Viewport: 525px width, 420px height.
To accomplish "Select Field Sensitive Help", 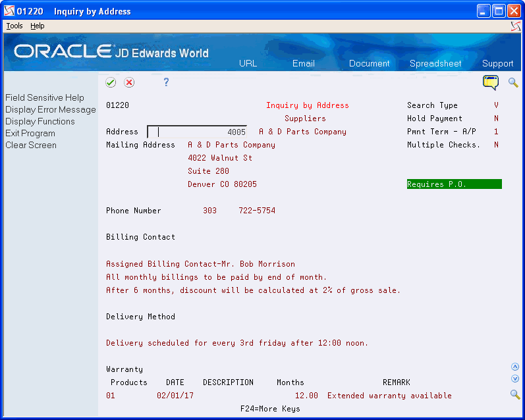I will 45,97.
